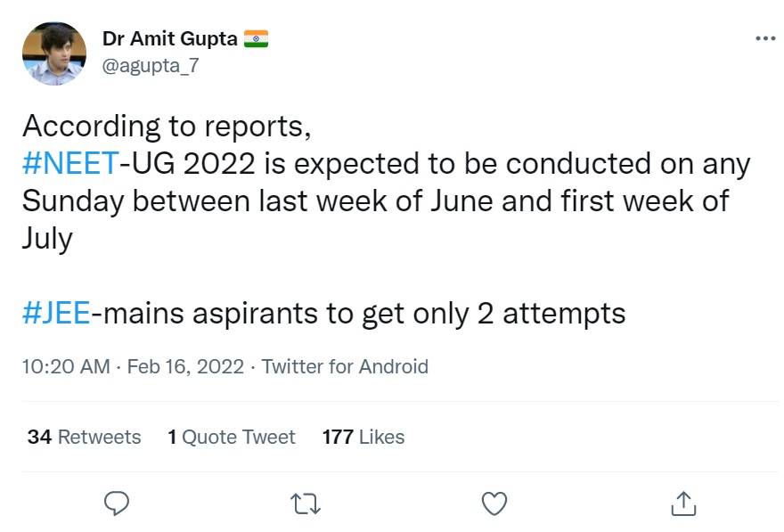Click the 10:20 AM timestamp
The image size is (784, 532).
[66, 366]
